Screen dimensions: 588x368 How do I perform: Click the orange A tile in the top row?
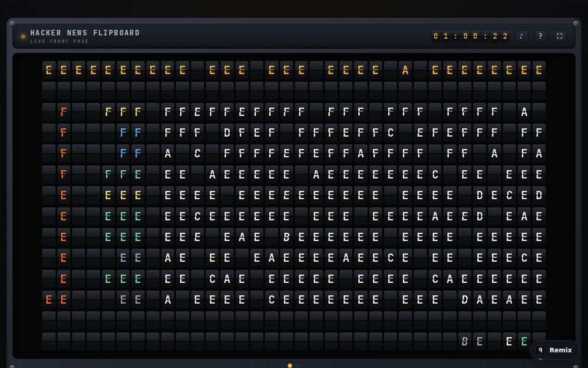(405, 70)
